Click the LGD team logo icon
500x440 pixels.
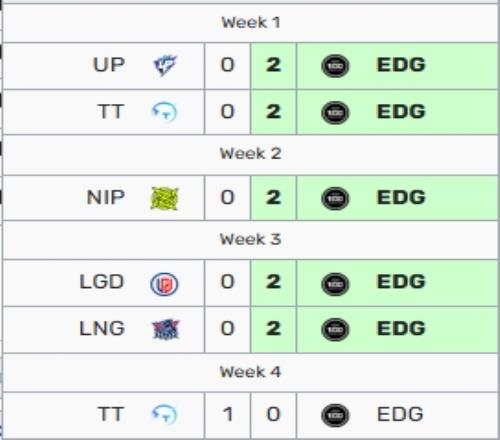click(x=164, y=284)
